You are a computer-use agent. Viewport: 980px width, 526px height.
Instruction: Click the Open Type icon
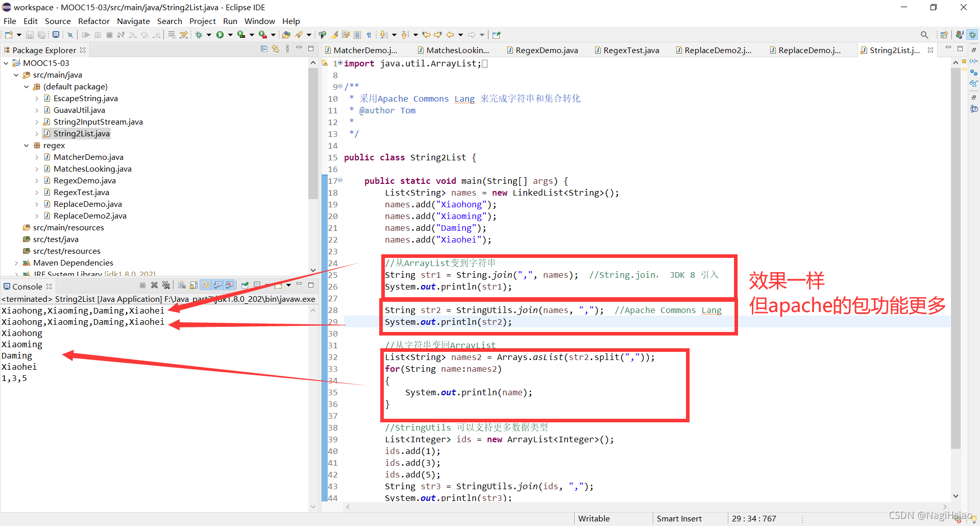pyautogui.click(x=286, y=35)
